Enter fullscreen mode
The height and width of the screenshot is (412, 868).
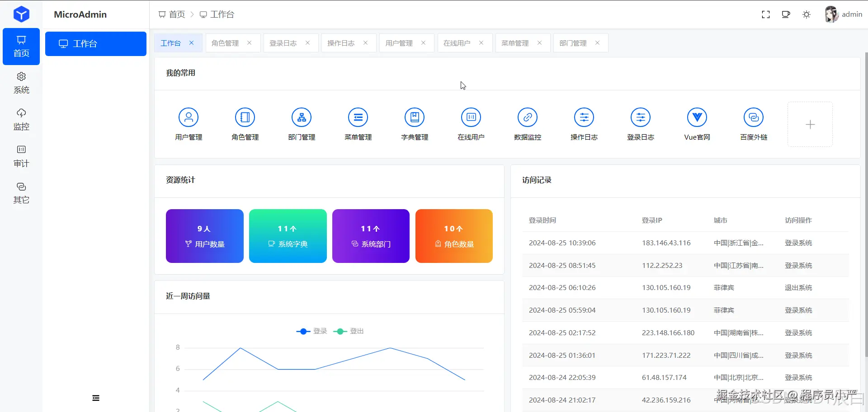[766, 14]
